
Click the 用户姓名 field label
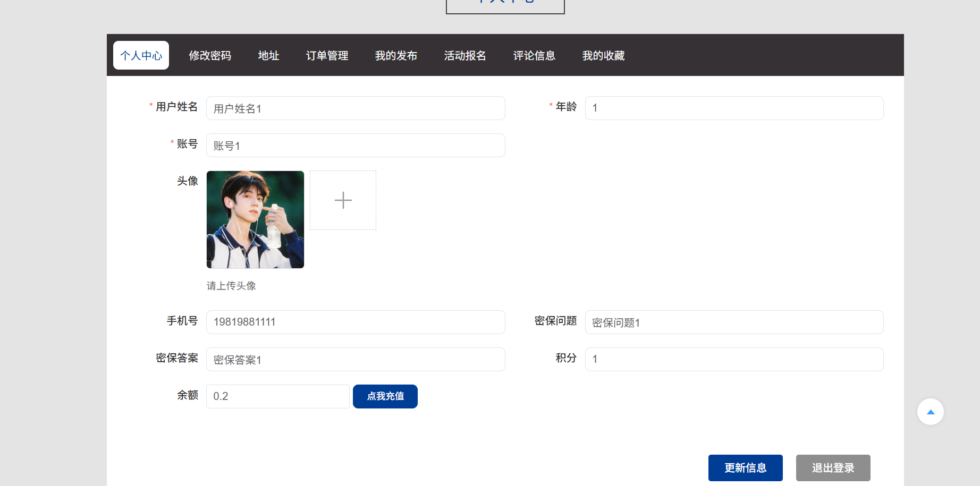tap(176, 107)
